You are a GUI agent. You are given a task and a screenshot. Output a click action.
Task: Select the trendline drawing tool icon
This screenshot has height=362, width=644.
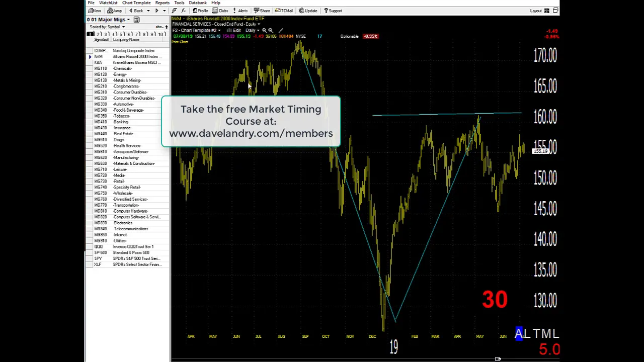281,30
